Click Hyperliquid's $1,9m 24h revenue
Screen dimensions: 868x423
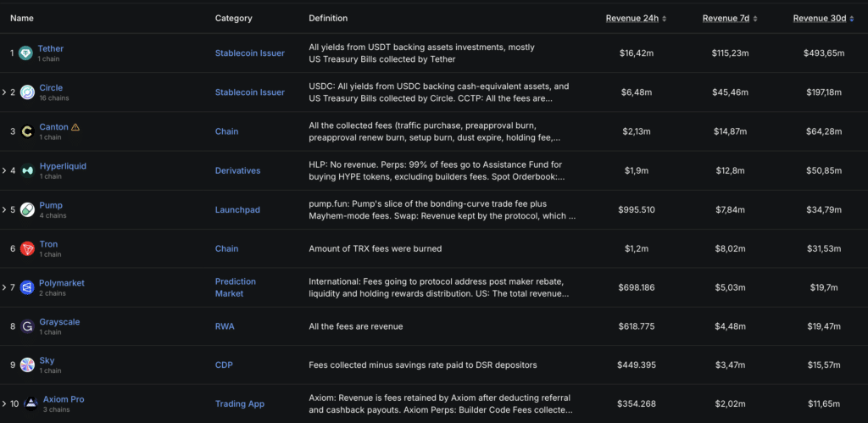point(636,170)
